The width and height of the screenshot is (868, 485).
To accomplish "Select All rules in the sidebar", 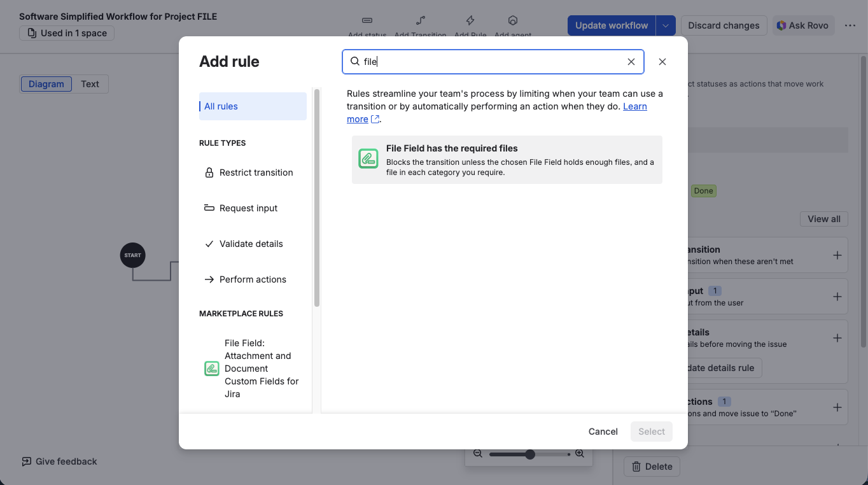I will pos(253,106).
